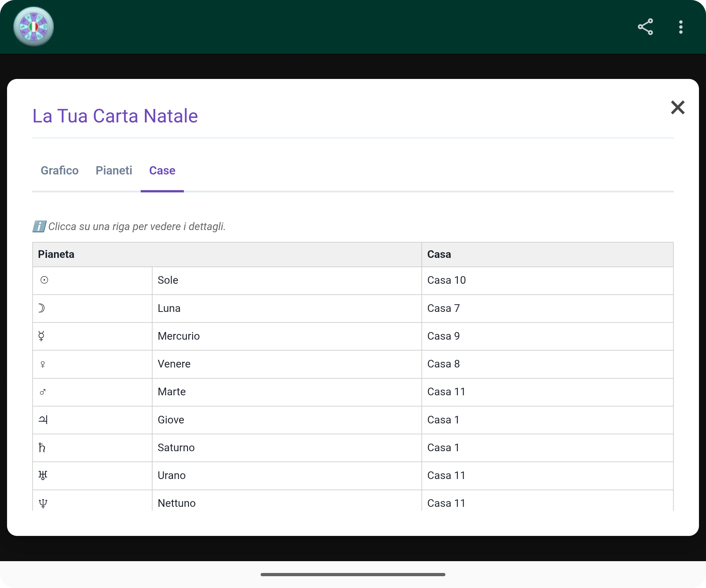Select the Mercurio planet name

tap(178, 336)
